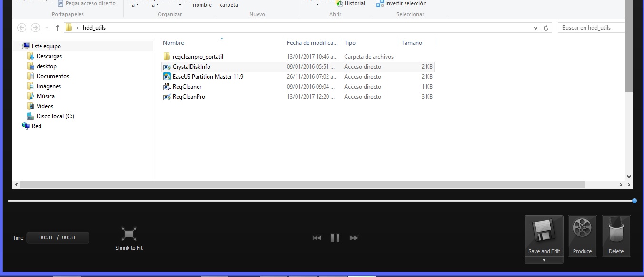644x277 pixels.
Task: Expand the address bar history dropdown
Action: point(535,28)
